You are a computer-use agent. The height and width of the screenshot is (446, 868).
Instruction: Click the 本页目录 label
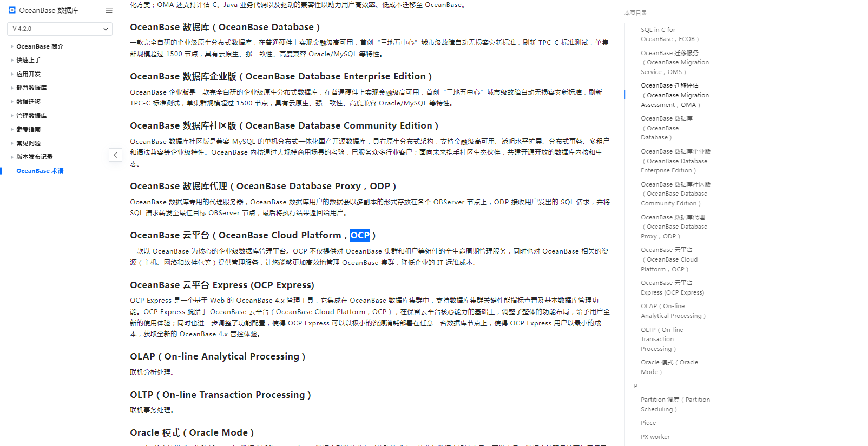click(635, 12)
